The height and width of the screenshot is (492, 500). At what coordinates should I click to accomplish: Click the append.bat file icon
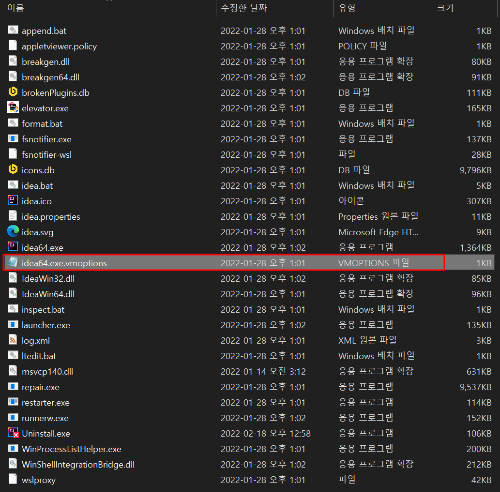(x=13, y=30)
